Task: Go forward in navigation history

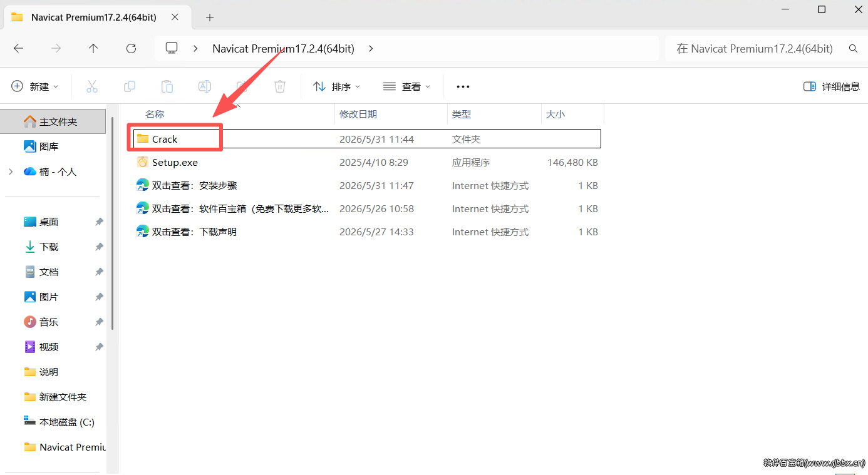Action: 56,48
